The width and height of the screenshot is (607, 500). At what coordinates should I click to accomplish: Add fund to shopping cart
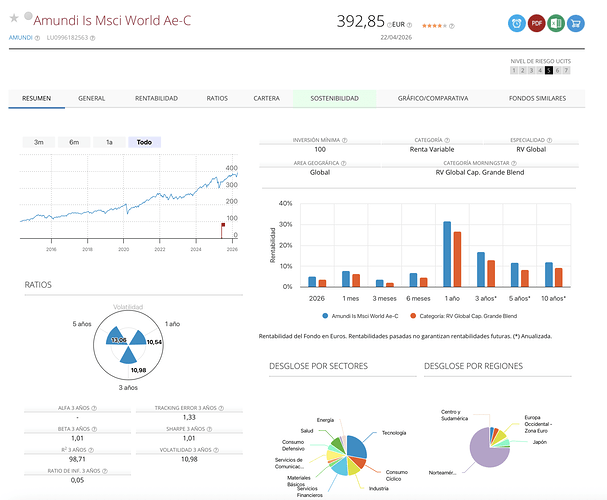(x=576, y=24)
